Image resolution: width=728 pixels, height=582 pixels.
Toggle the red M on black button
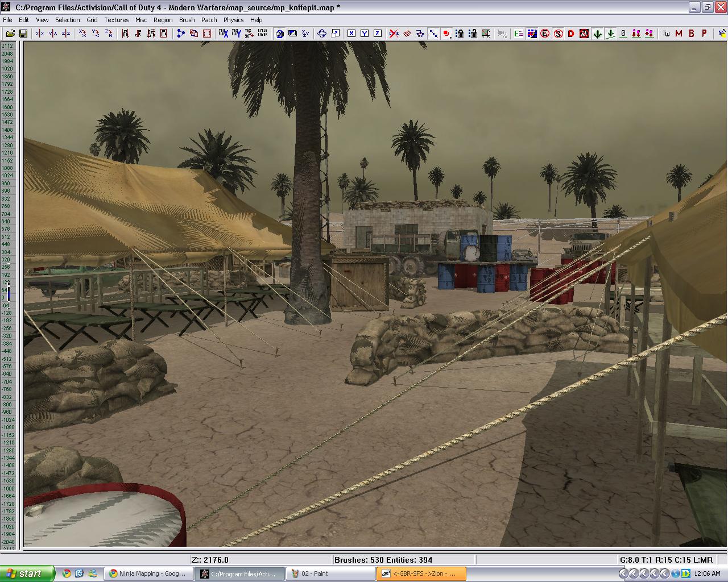tap(584, 34)
